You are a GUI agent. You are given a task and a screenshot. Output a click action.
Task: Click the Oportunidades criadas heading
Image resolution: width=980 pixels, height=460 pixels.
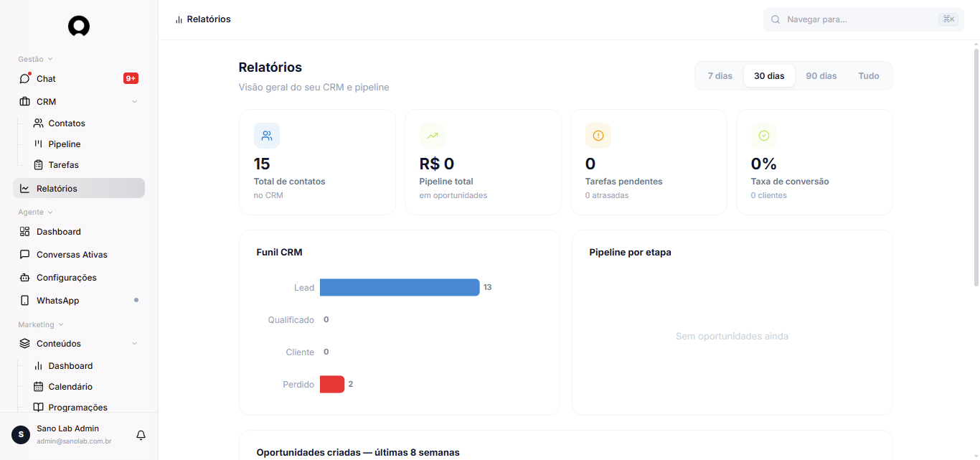click(358, 452)
